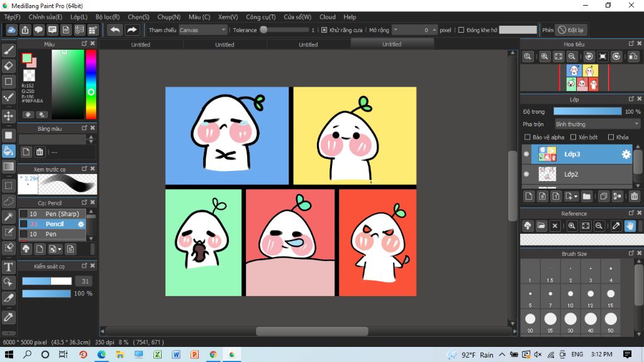Enable Xén bớt checkbox
Screen dimensions: 644x362
(x=574, y=137)
